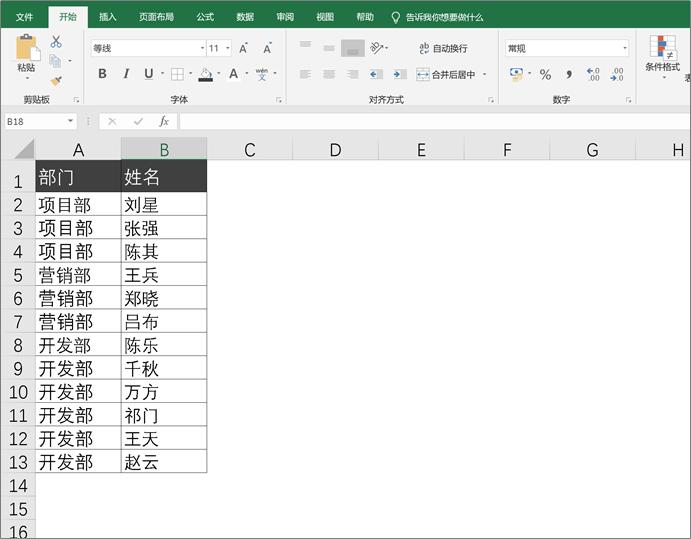Toggle Italic formatting
The height and width of the screenshot is (539, 691).
[x=126, y=74]
